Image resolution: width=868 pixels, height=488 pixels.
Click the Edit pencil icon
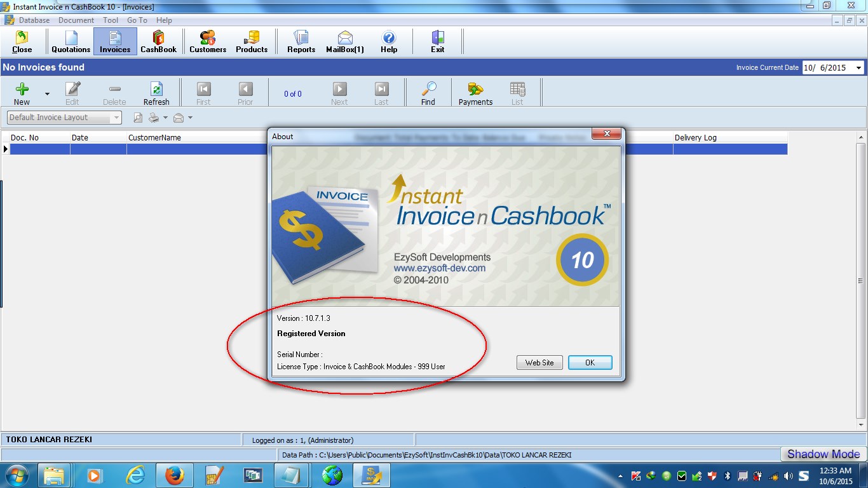(72, 93)
